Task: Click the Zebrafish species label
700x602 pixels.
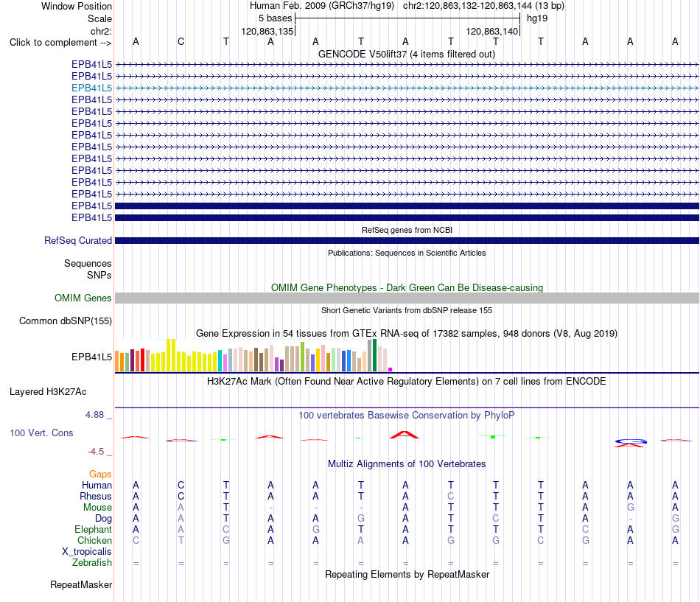Action: [x=92, y=563]
